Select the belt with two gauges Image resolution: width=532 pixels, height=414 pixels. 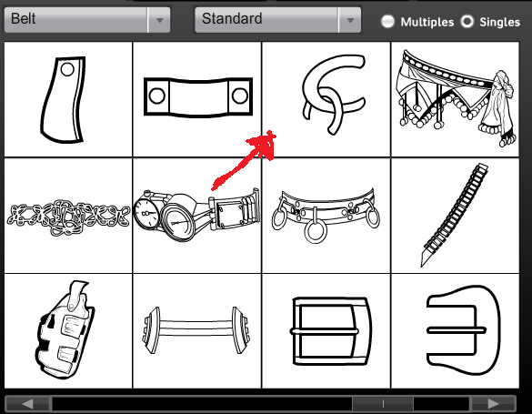click(197, 216)
